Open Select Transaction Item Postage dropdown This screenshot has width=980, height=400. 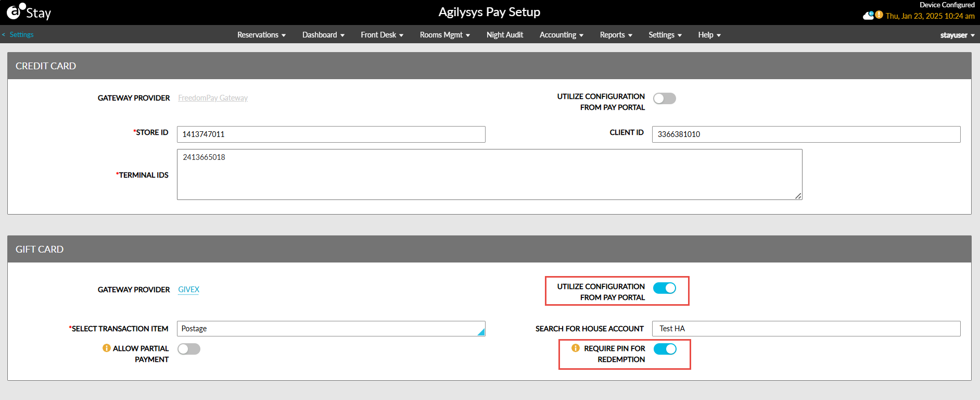[x=331, y=329]
